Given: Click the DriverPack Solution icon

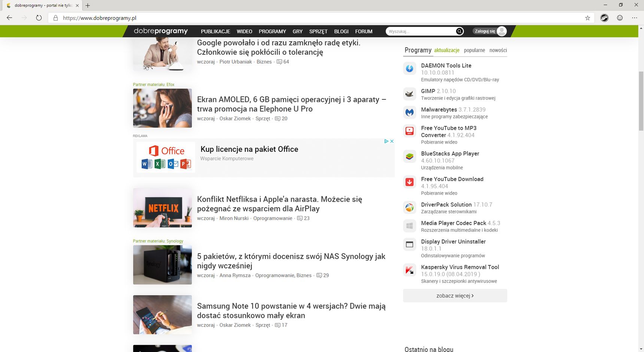Looking at the screenshot, I should pyautogui.click(x=410, y=207).
